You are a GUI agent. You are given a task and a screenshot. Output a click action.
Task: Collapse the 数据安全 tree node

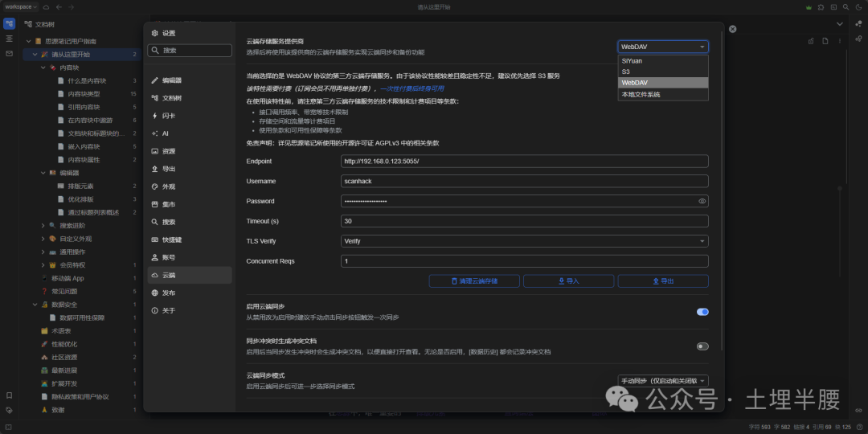coord(35,305)
